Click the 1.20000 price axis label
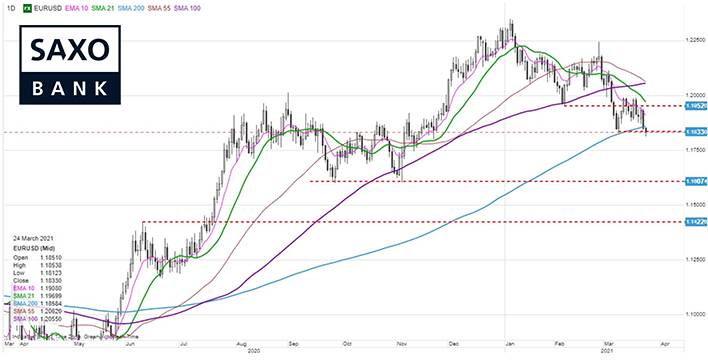708x361 pixels. tap(695, 96)
